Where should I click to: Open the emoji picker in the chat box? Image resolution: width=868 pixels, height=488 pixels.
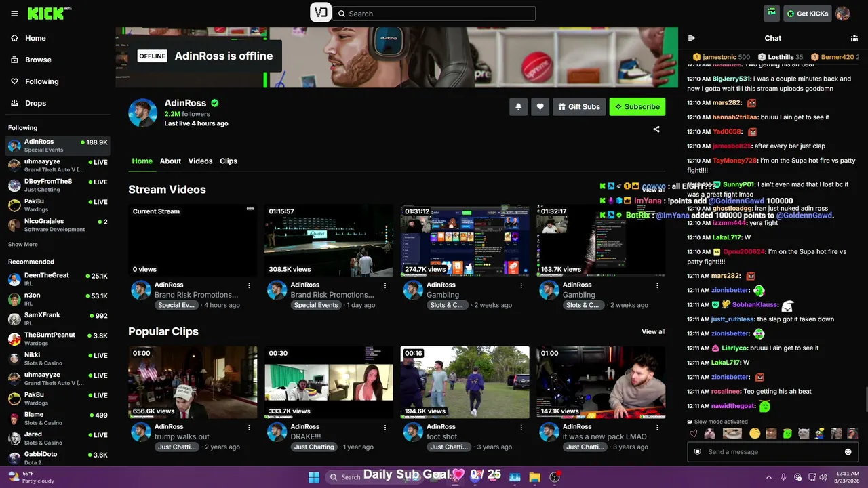(x=848, y=452)
